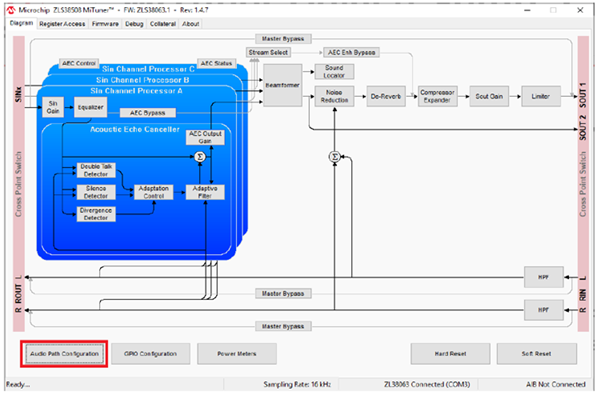Viewport: 601px width, 399px height.
Task: Select Sin Channel Processor B layer
Action: 143,80
